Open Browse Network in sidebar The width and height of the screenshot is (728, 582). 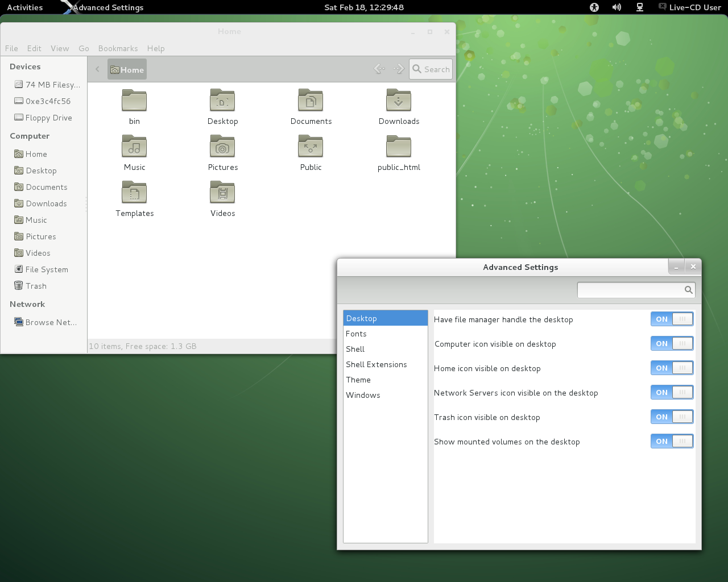(45, 322)
